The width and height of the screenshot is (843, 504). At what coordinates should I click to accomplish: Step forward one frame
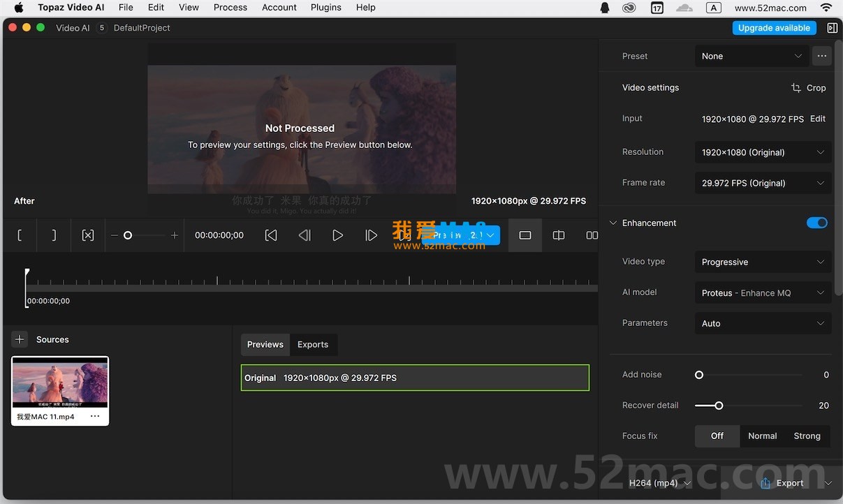coord(372,235)
